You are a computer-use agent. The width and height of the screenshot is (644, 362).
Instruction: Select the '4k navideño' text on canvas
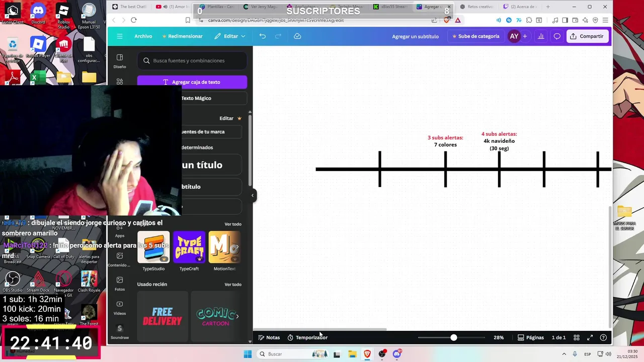point(499,141)
